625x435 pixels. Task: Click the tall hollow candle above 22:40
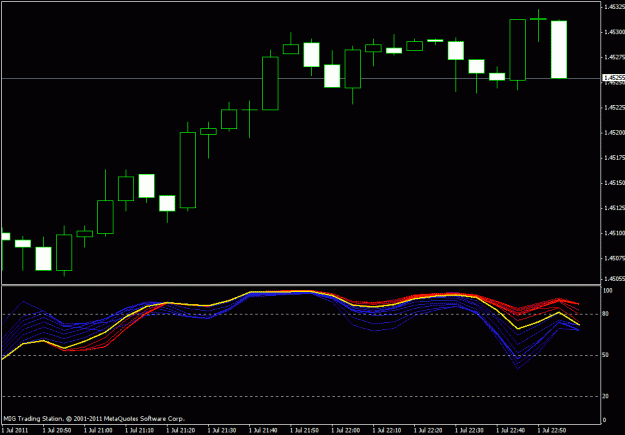coord(517,50)
